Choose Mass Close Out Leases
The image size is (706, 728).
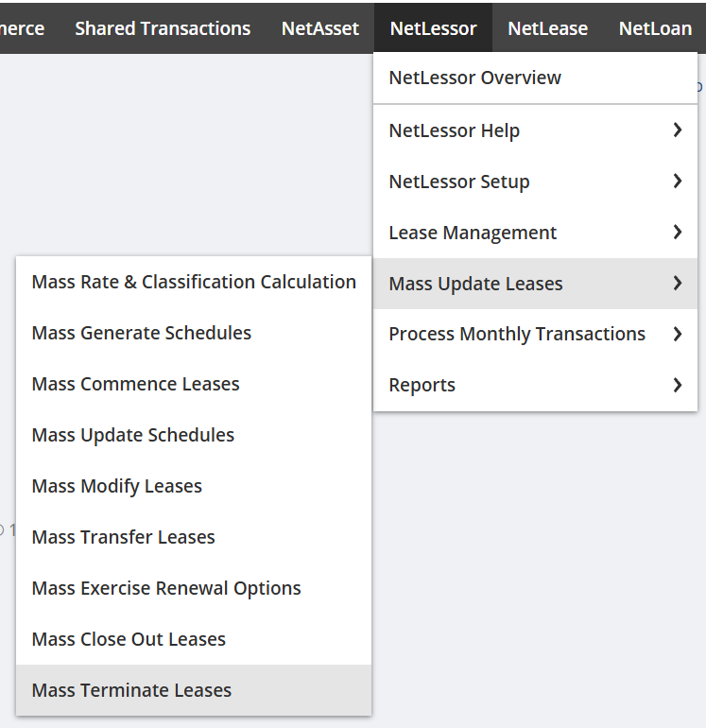(129, 639)
